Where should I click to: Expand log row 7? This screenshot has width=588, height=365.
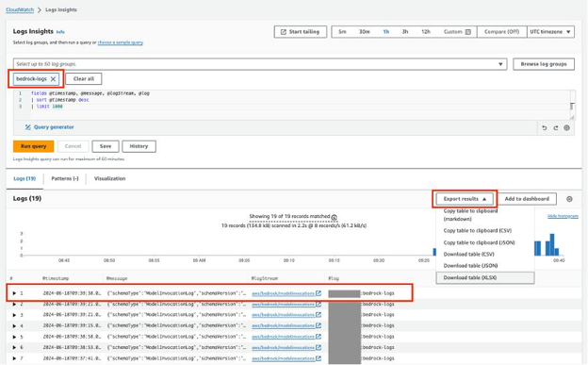pyautogui.click(x=14, y=358)
